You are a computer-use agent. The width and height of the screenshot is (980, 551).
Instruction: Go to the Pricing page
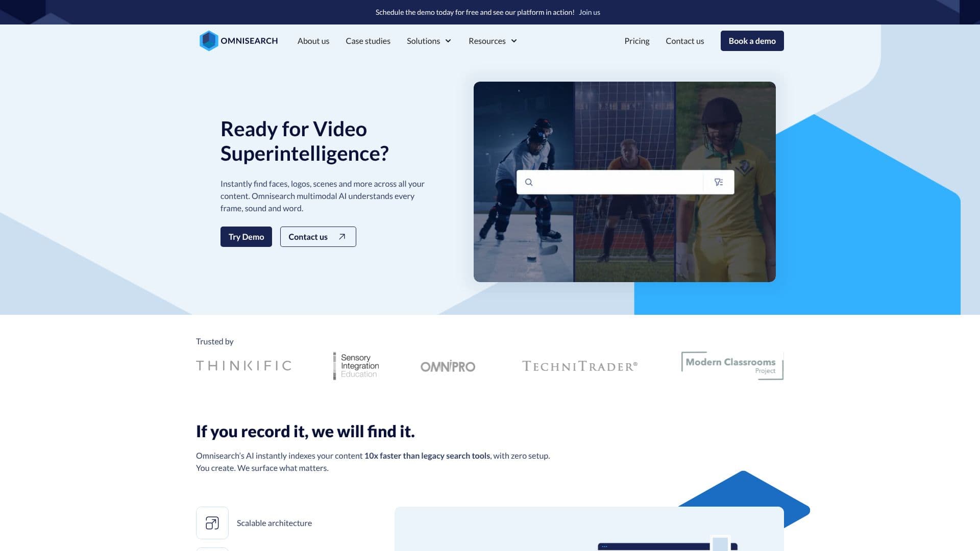coord(637,41)
